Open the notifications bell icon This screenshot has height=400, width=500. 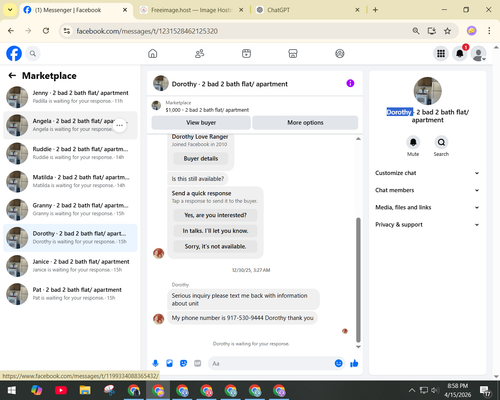pos(460,53)
